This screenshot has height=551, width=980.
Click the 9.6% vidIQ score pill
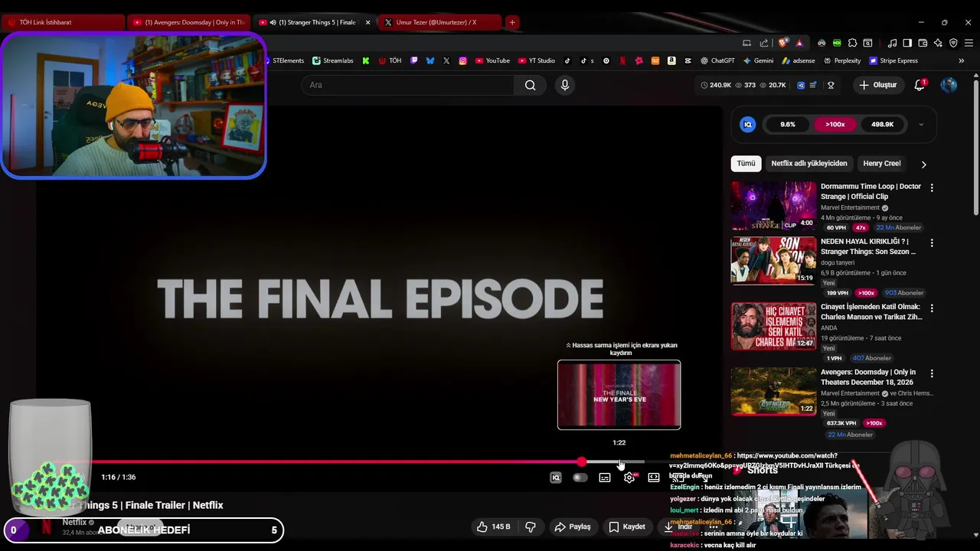pos(788,124)
